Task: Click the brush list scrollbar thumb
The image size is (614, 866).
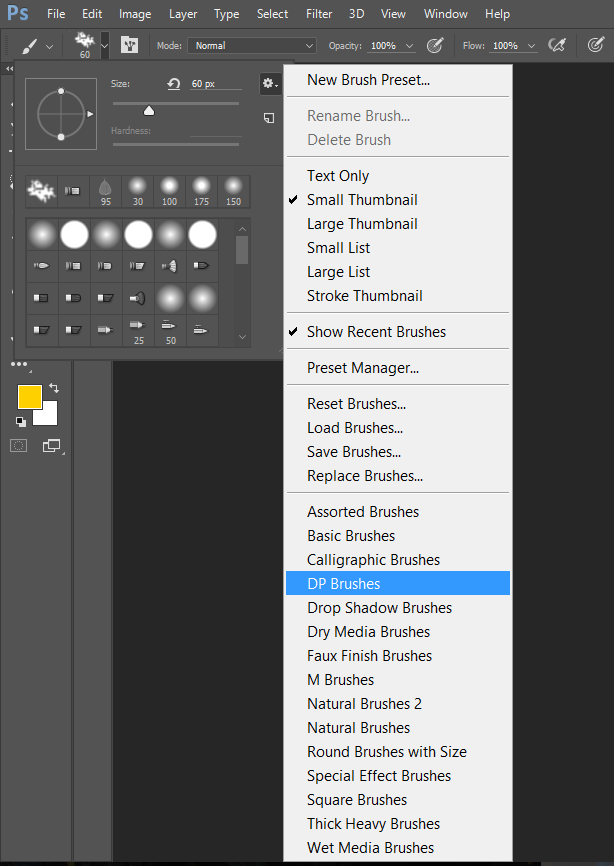Action: coord(242,250)
